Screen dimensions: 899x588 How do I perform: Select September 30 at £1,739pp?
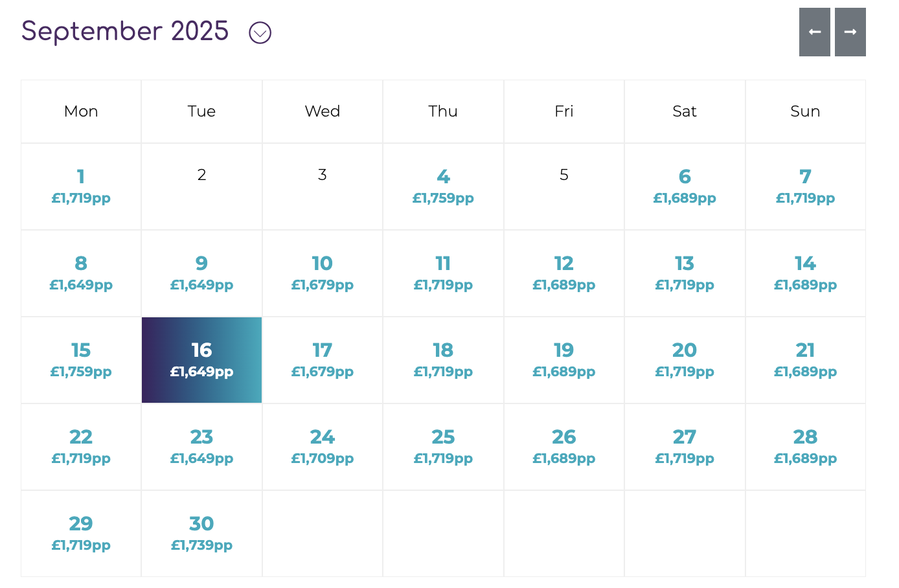[201, 534]
